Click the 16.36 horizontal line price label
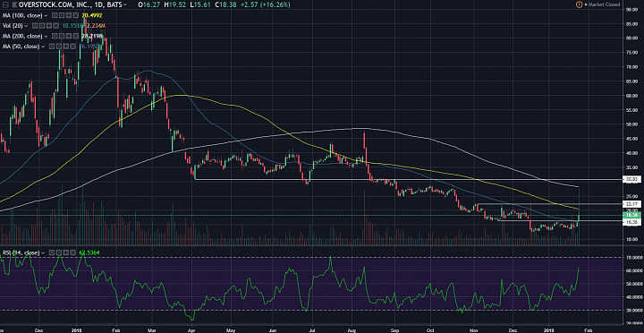The image size is (644, 333). 631,222
